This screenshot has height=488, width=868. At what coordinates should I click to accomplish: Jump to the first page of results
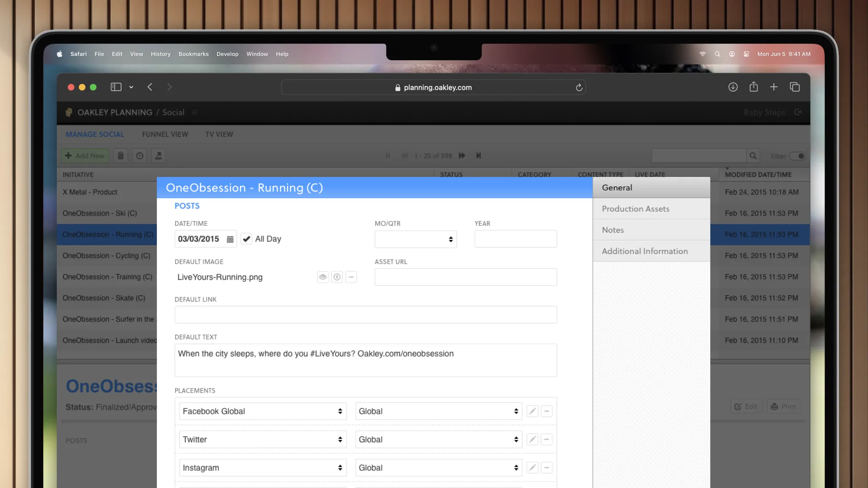(388, 156)
